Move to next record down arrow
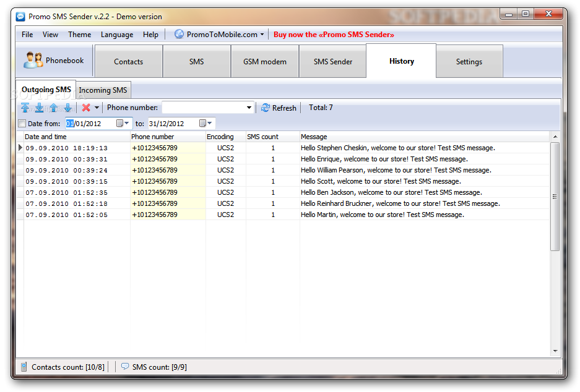The height and width of the screenshot is (392, 580). click(x=67, y=108)
